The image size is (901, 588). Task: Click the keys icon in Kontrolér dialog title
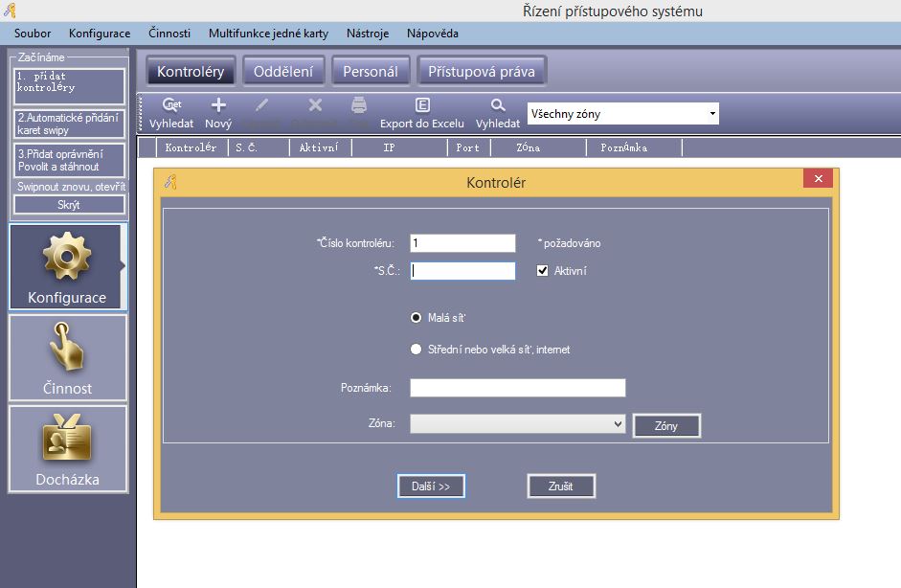[170, 182]
